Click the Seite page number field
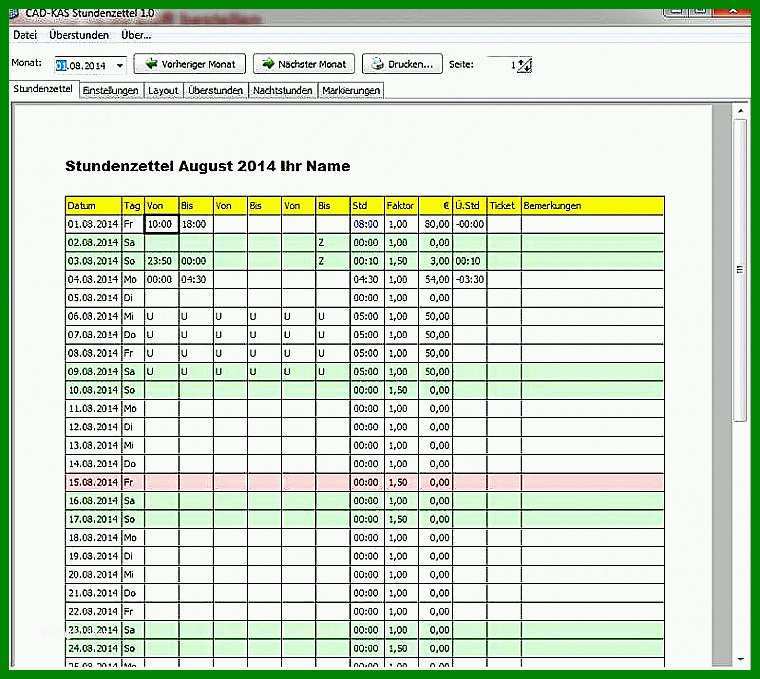 pyautogui.click(x=502, y=65)
